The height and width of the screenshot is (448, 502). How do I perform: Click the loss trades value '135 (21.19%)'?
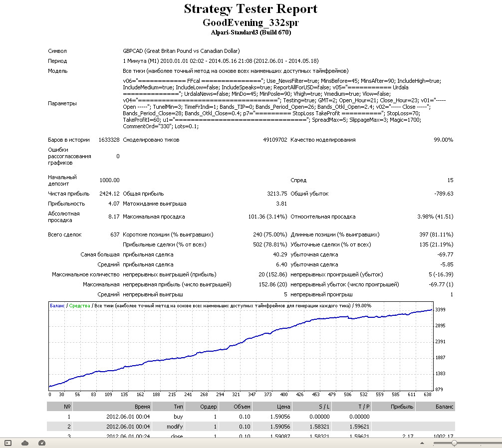[x=436, y=244]
